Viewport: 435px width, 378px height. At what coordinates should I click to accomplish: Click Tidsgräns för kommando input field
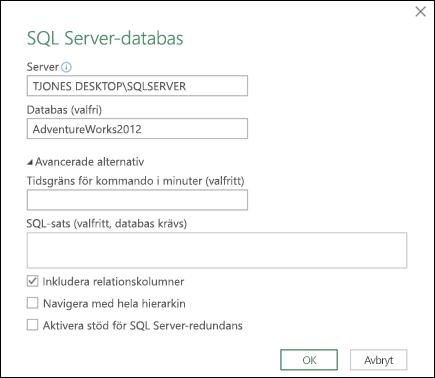tap(137, 200)
